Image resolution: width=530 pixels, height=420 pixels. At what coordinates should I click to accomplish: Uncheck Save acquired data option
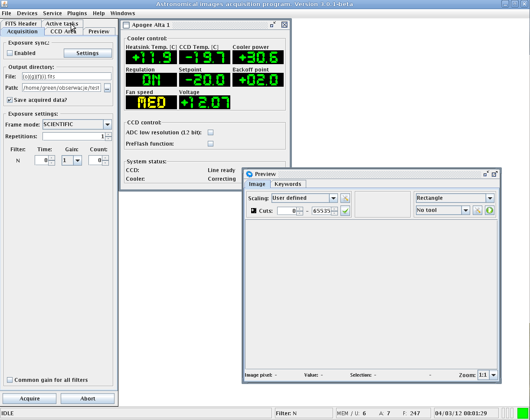click(10, 100)
